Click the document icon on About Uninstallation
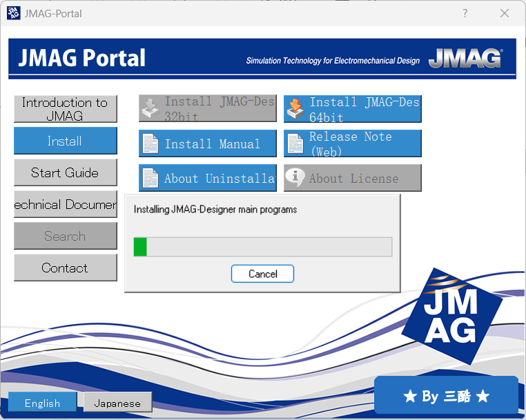Image resolution: width=526 pixels, height=420 pixels. tap(150, 178)
